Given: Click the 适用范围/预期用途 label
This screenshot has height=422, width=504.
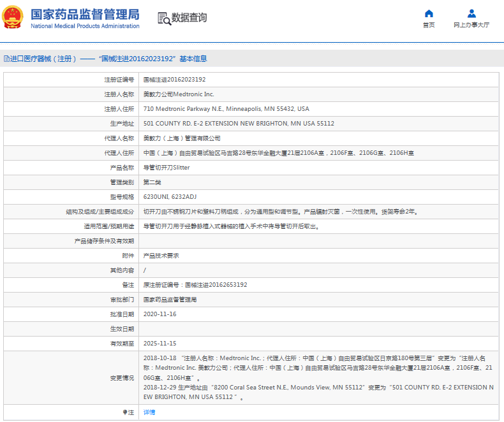Looking at the screenshot, I should click(109, 226).
